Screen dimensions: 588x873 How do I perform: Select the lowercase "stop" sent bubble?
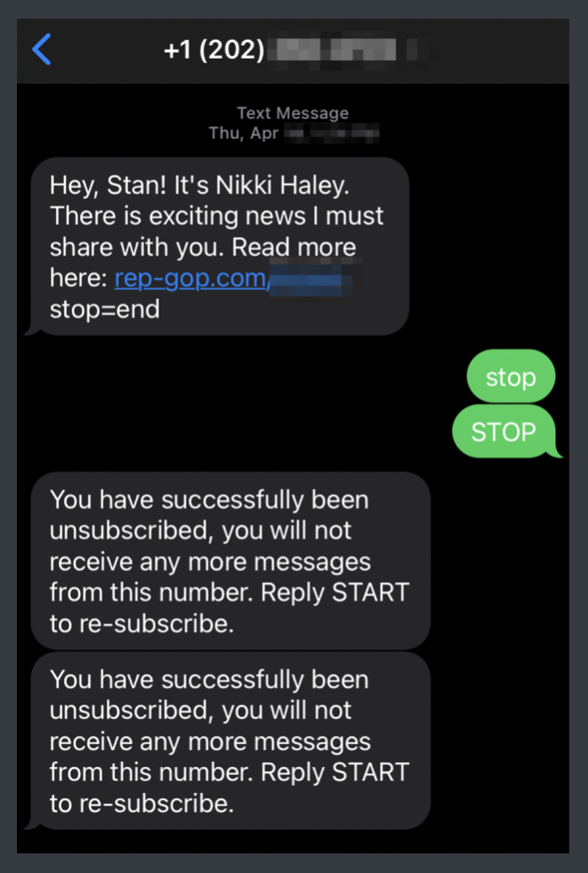510,378
